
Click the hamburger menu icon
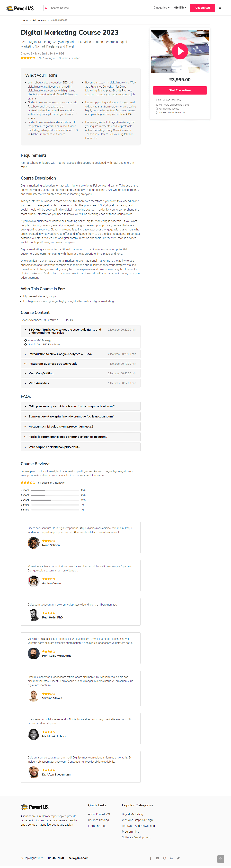pyautogui.click(x=220, y=8)
